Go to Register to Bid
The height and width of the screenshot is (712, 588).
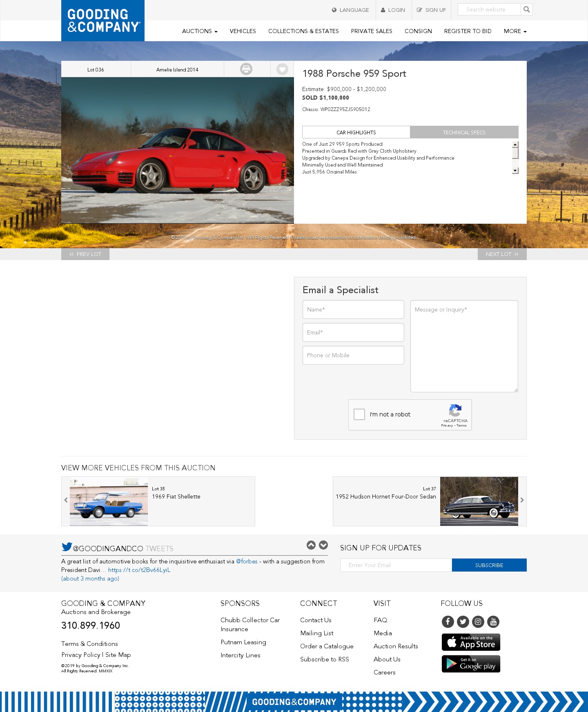tap(468, 31)
